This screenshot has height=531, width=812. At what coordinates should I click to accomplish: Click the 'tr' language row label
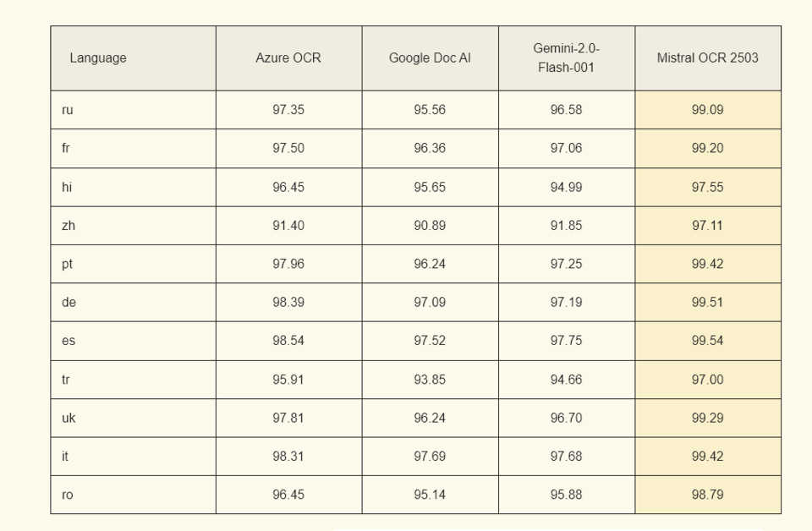[66, 380]
